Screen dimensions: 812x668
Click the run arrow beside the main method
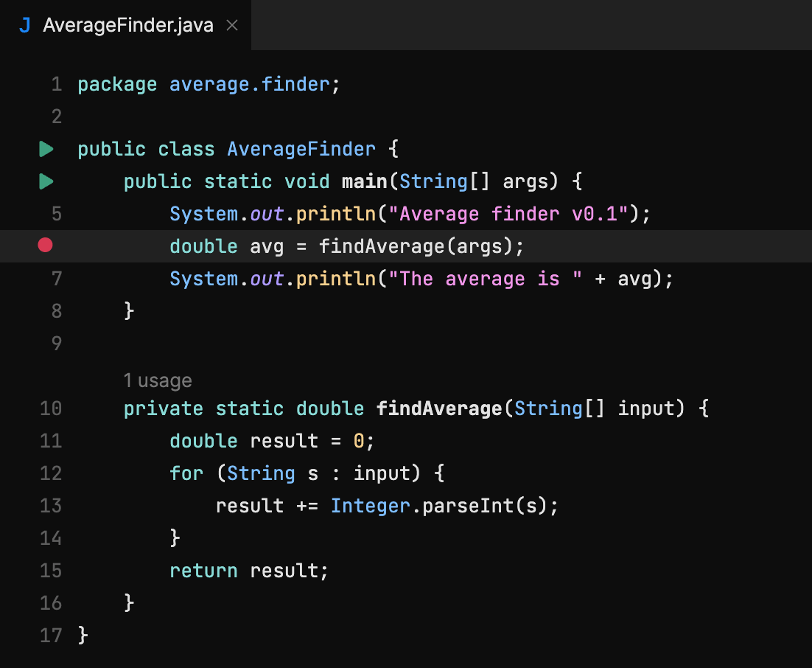coord(46,181)
